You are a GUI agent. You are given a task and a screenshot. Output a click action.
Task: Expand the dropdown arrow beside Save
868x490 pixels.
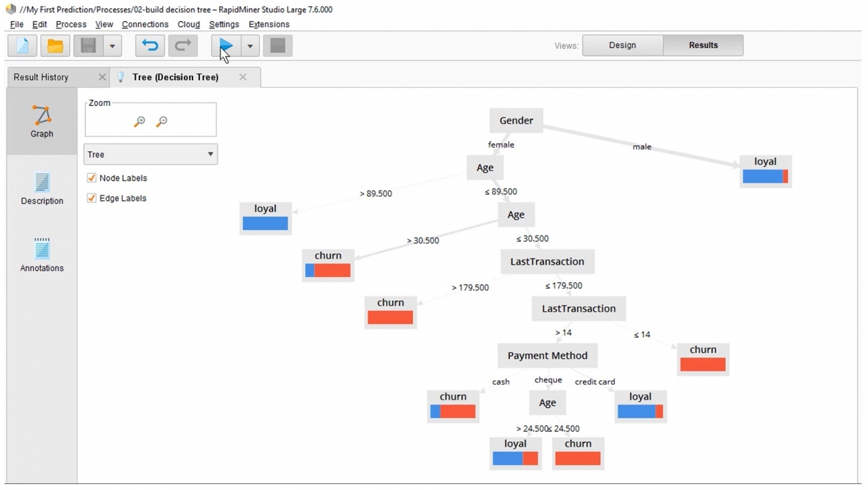[x=112, y=45]
